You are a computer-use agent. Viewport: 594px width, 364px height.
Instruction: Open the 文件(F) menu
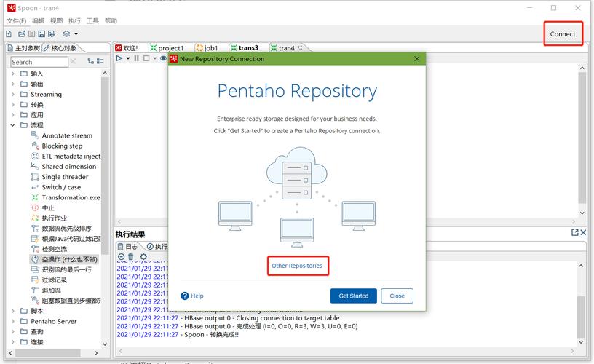16,20
